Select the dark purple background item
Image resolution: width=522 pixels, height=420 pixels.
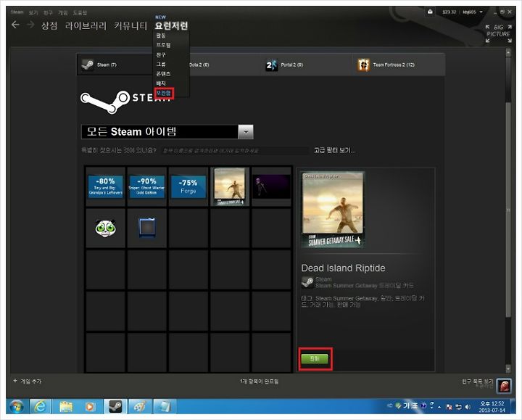(x=271, y=186)
